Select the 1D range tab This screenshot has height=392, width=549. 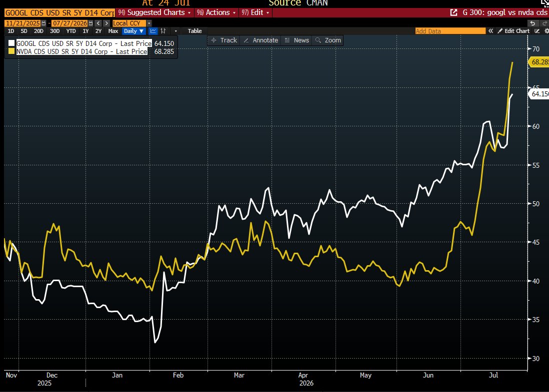coord(11,31)
